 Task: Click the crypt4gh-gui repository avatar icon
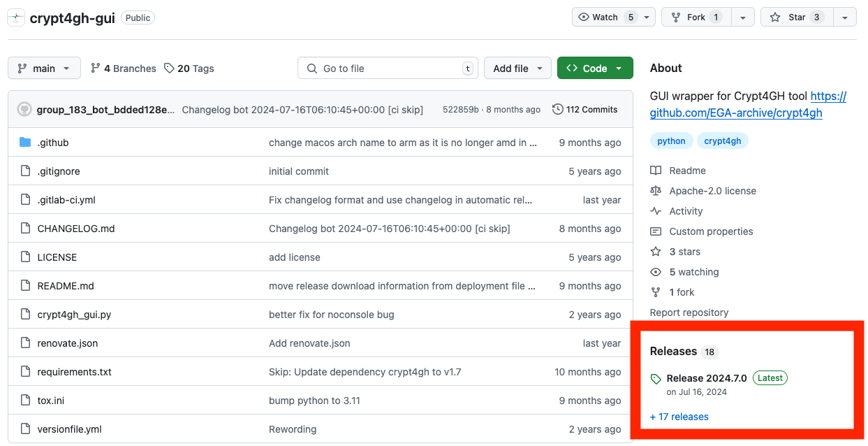tap(16, 17)
